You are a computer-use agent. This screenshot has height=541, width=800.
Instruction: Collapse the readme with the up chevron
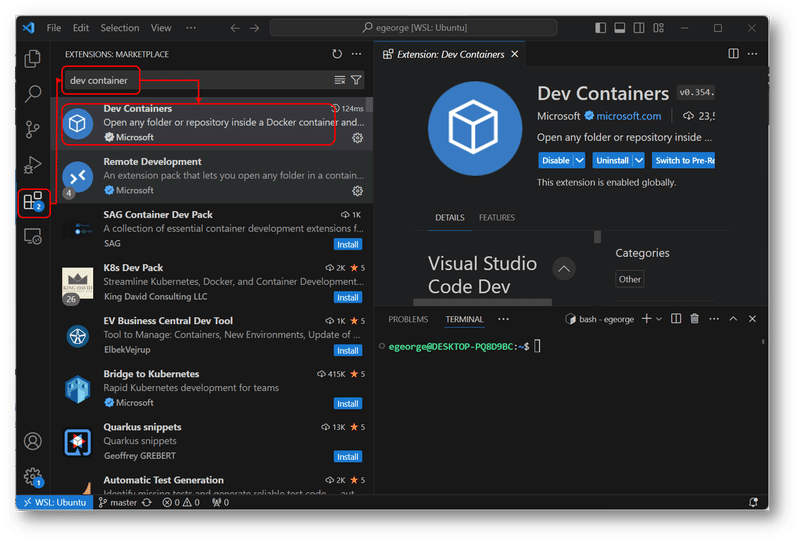coord(564,269)
